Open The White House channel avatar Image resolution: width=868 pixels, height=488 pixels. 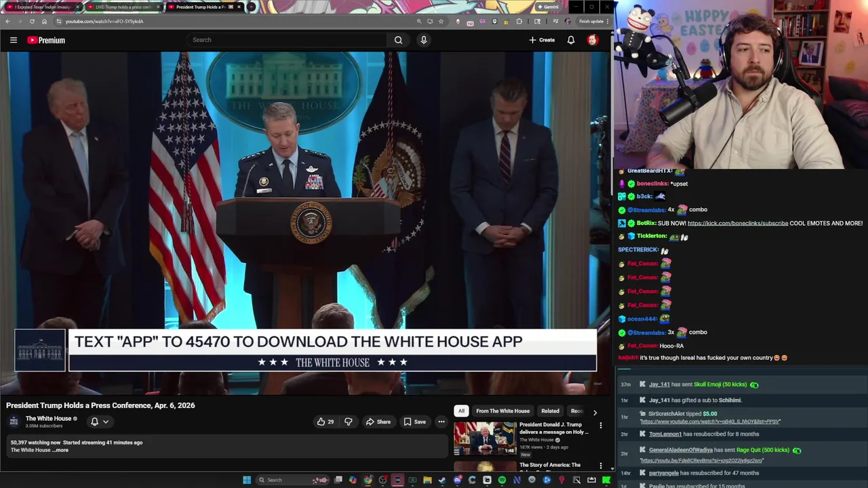[14, 422]
